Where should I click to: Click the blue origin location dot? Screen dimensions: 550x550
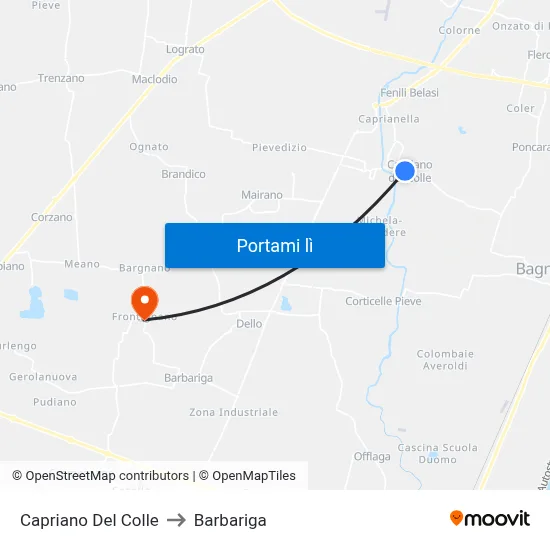point(405,171)
